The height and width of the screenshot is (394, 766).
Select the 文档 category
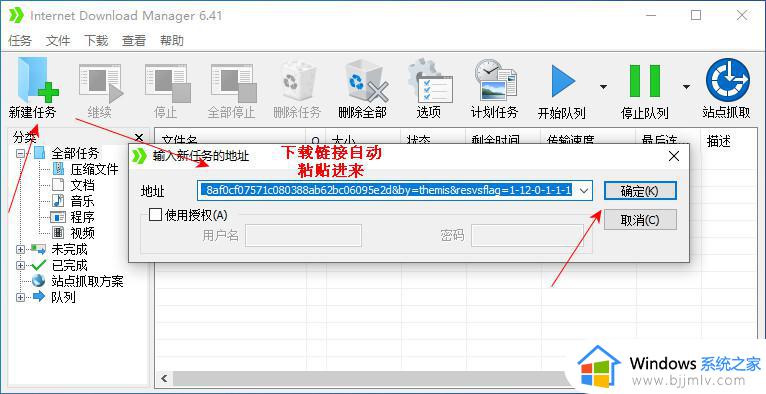point(83,186)
